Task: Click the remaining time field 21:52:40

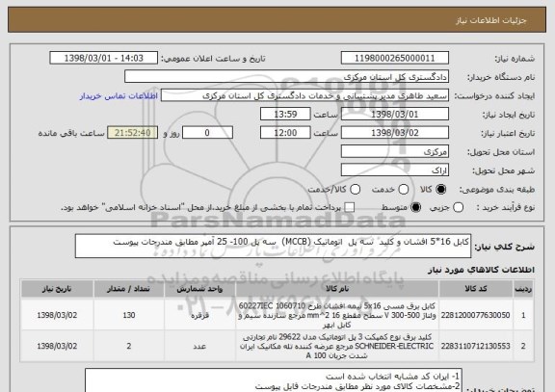Action: point(133,133)
